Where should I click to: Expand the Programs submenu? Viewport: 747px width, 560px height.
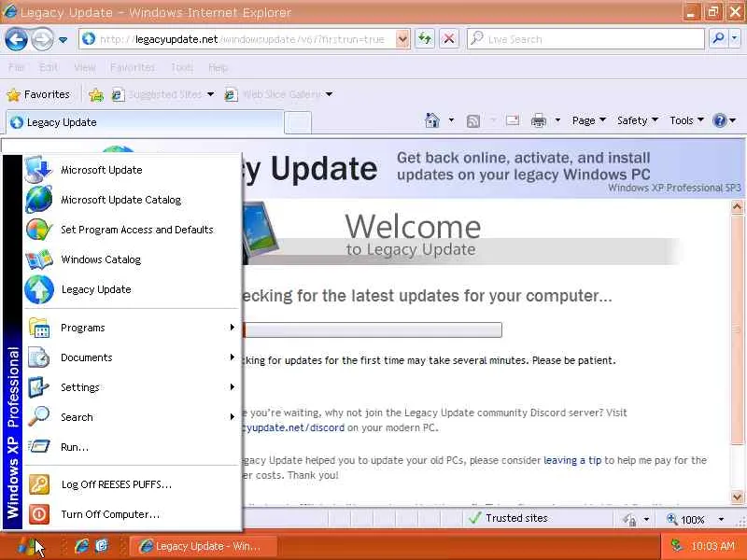tap(133, 328)
